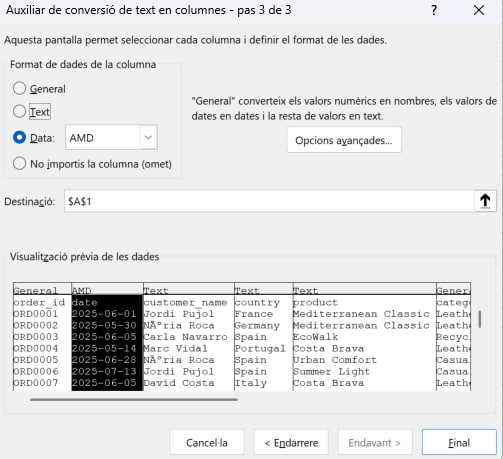Choose No importis la columna option

coord(19,164)
